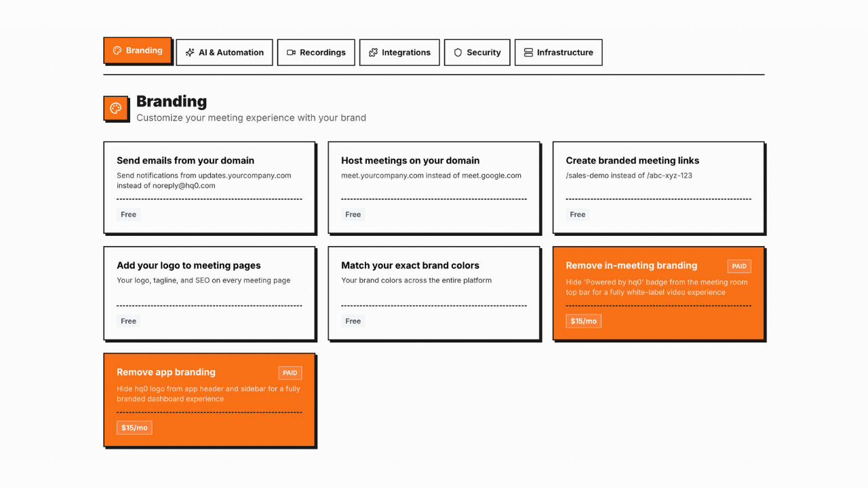
Task: Click the shield Security icon
Action: pyautogui.click(x=458, y=52)
